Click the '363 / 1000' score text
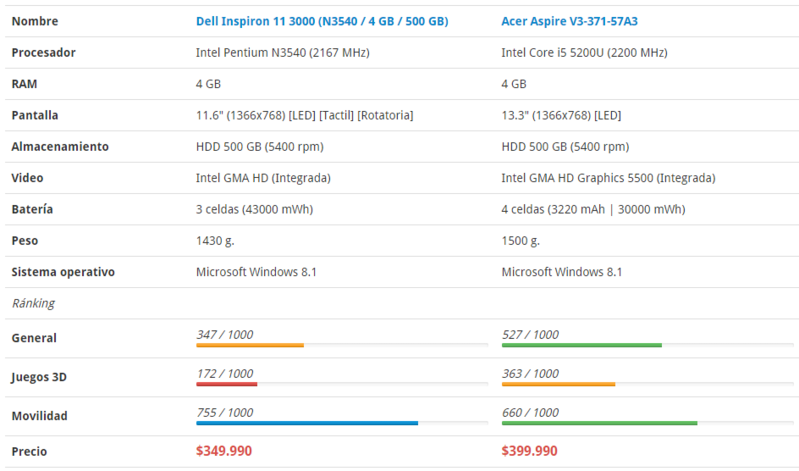799x471 pixels. click(x=530, y=374)
